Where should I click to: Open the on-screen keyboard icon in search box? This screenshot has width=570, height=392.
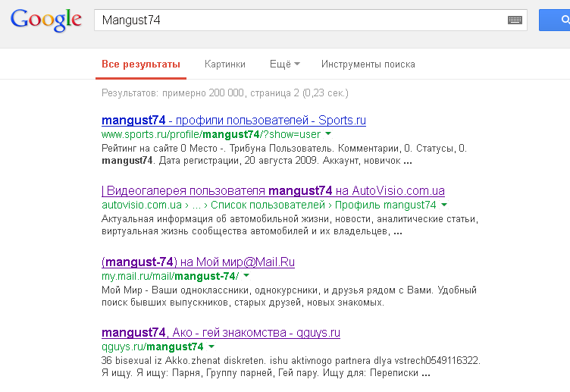(515, 20)
